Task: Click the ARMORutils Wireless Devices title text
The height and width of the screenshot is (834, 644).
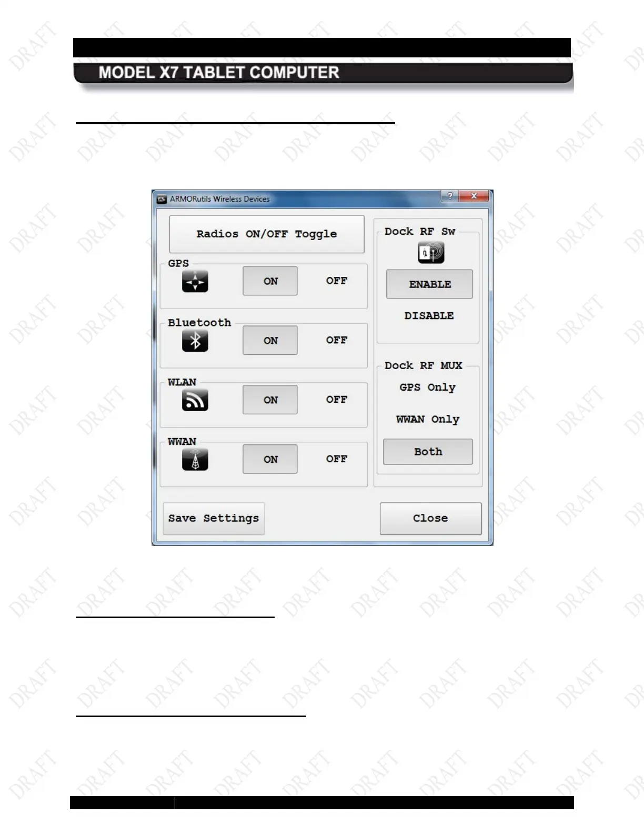Action: click(219, 199)
